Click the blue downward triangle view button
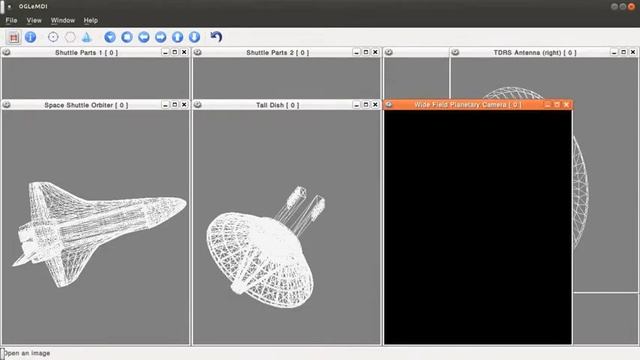The width and height of the screenshot is (640, 360). (110, 37)
